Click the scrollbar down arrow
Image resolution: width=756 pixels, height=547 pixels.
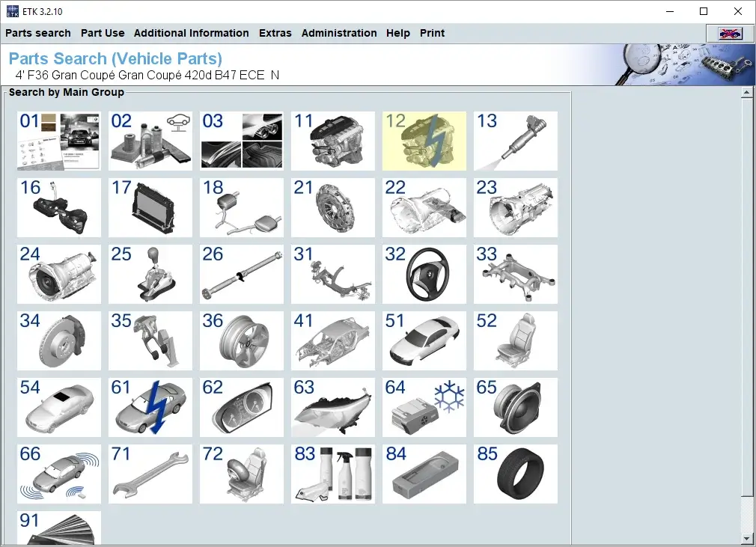[x=746, y=538]
